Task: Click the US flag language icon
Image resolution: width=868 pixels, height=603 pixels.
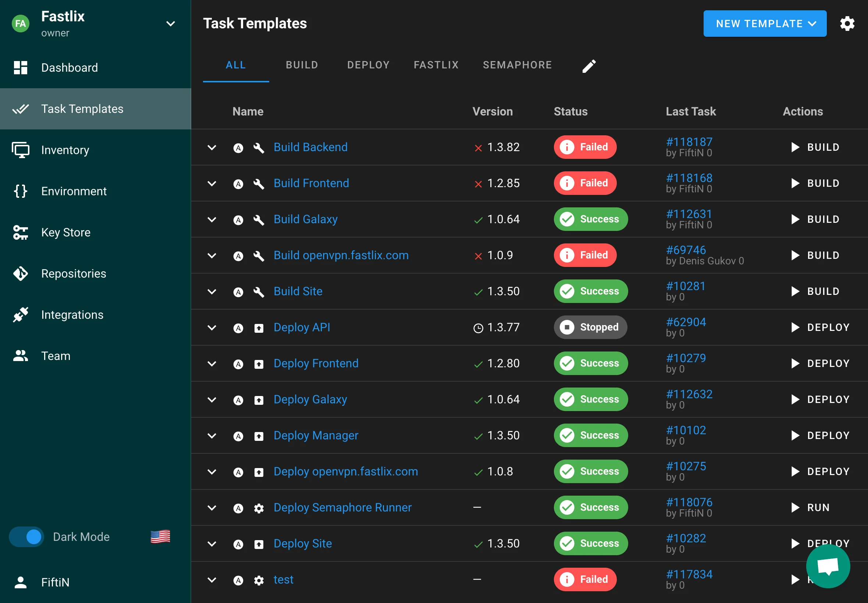Action: point(160,536)
